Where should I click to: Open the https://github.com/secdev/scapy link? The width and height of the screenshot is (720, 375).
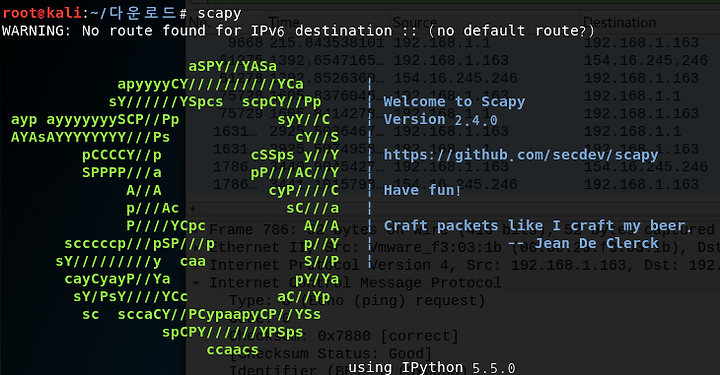click(521, 155)
